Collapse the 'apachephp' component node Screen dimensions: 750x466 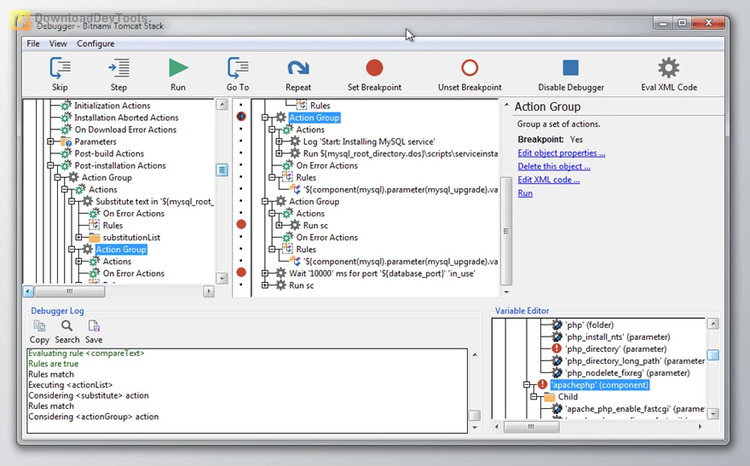[527, 385]
